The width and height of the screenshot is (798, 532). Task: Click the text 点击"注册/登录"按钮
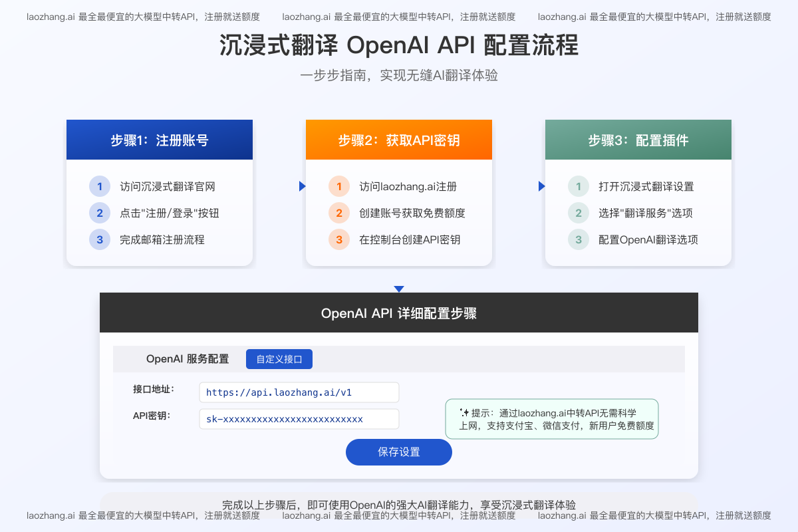tap(170, 213)
